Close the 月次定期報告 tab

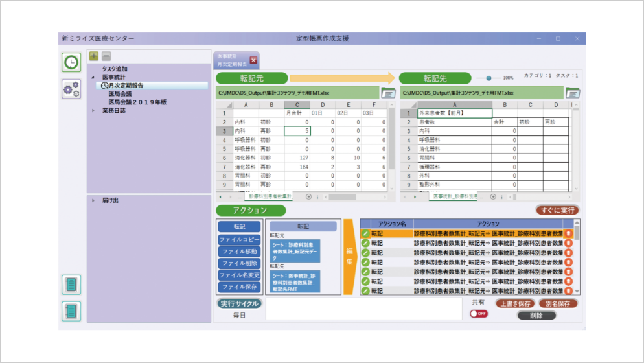pos(253,60)
